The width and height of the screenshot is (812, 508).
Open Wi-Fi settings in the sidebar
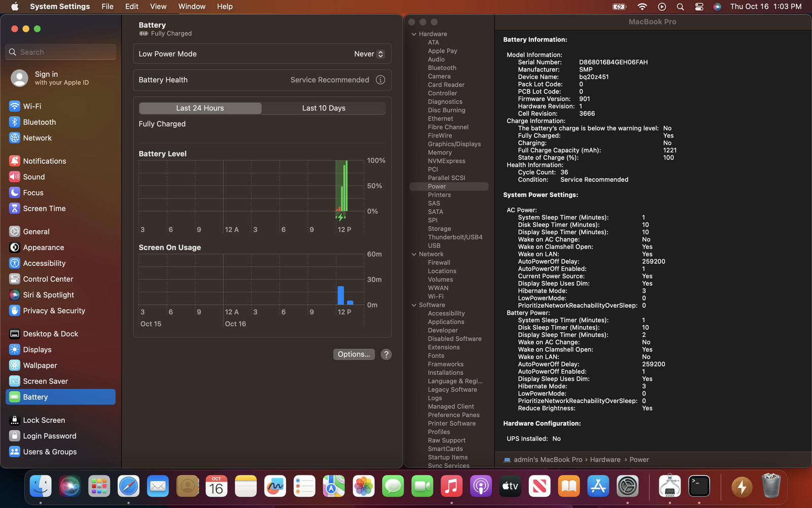pos(32,106)
